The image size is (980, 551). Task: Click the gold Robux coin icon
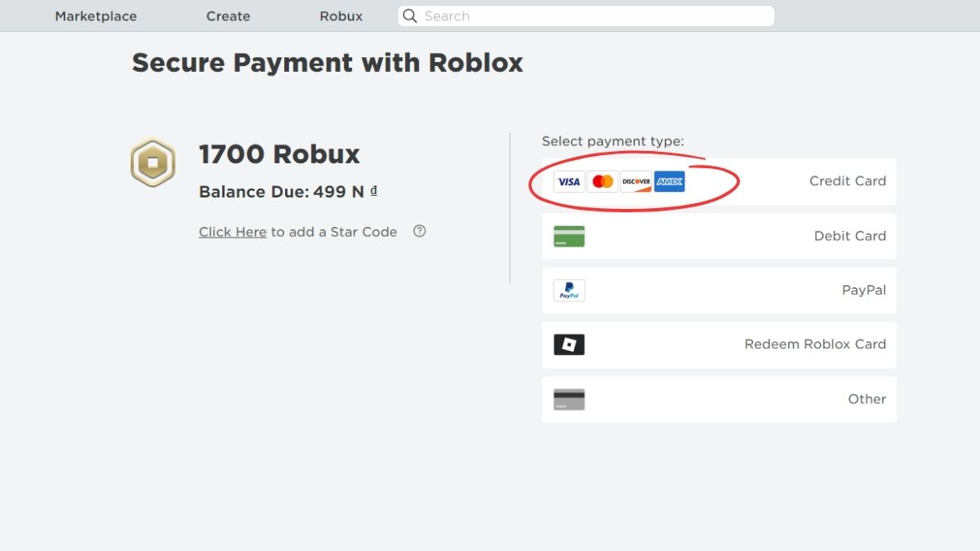(x=153, y=163)
